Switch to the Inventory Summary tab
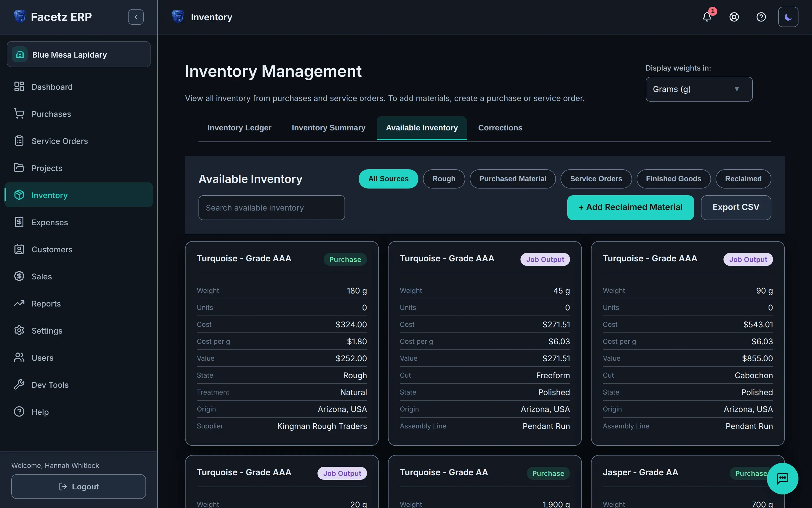The height and width of the screenshot is (508, 812). tap(328, 128)
